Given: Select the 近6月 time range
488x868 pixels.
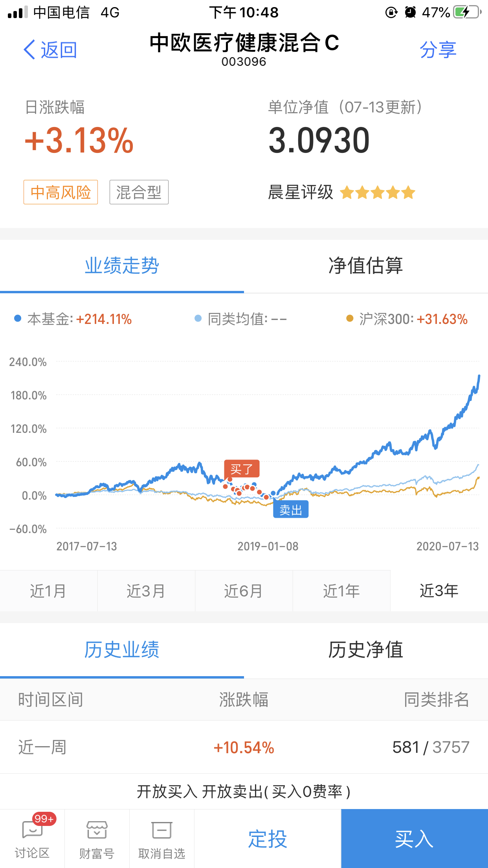Looking at the screenshot, I should point(244,591).
